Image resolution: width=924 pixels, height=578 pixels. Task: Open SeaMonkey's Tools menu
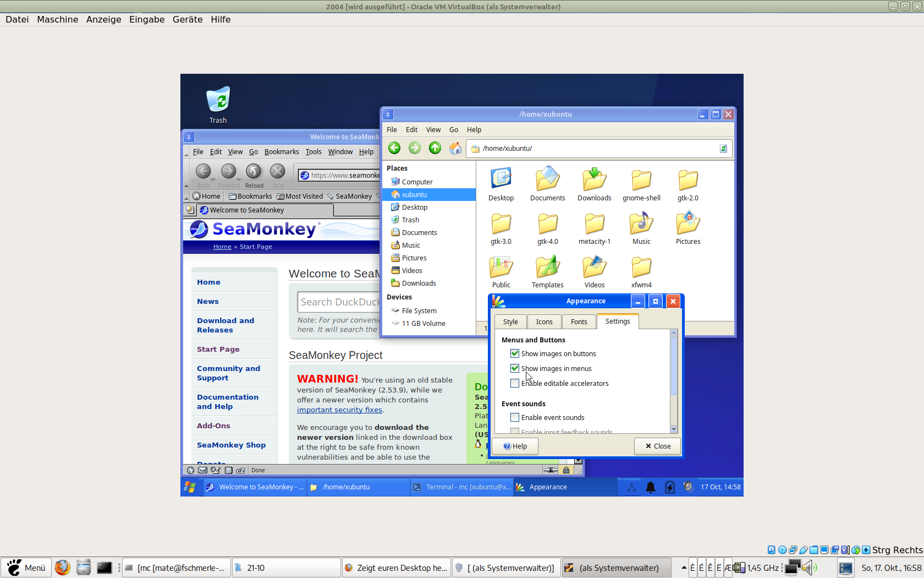313,152
